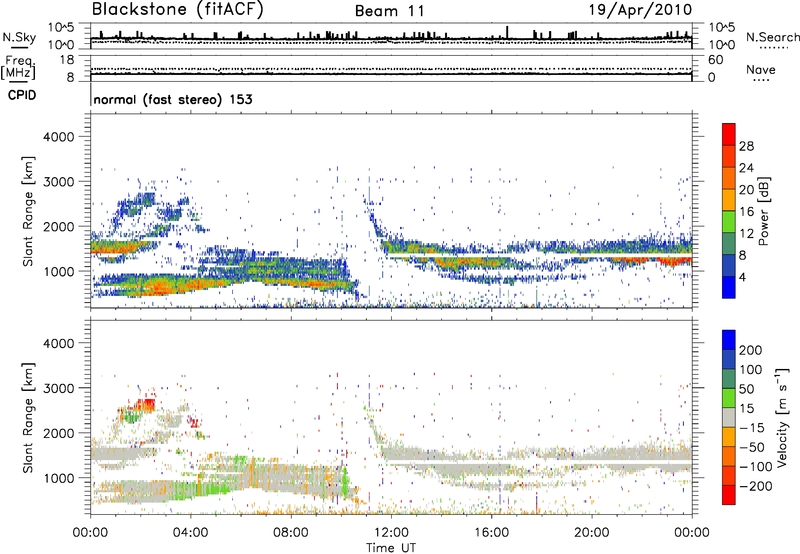
Task: Click the '08:00' time tick label
Action: click(291, 533)
